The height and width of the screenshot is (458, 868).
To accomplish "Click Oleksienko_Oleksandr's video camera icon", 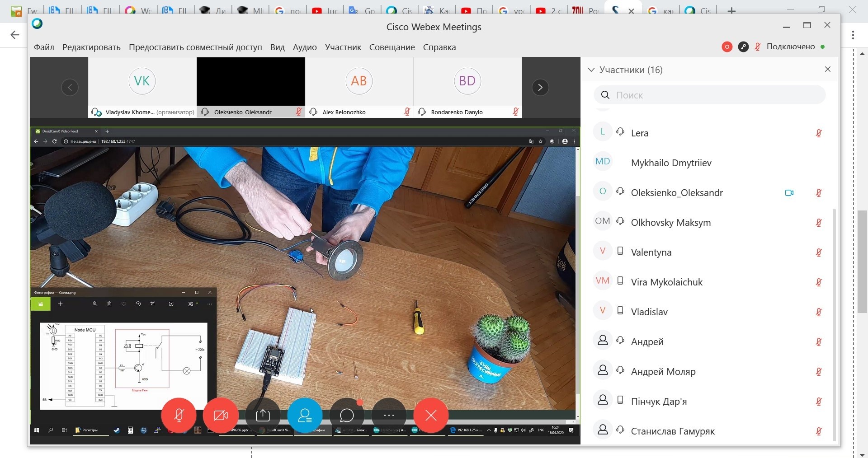I will (x=789, y=193).
